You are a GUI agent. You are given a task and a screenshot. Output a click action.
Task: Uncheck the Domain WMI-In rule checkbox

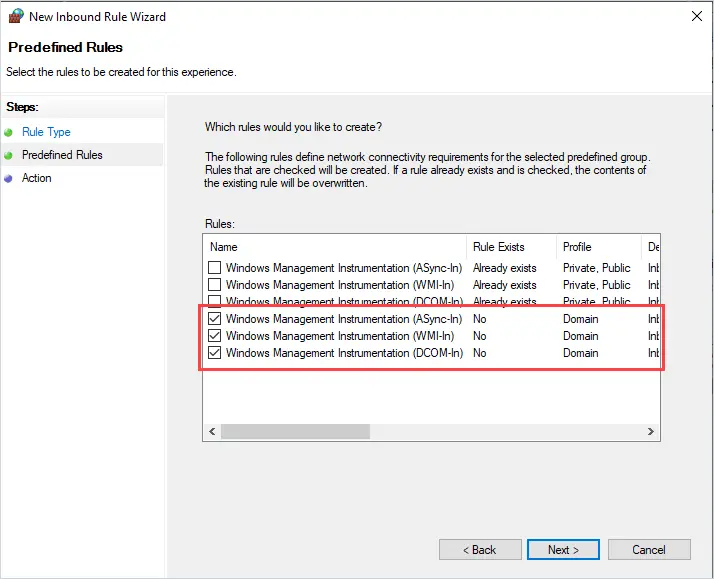click(214, 335)
